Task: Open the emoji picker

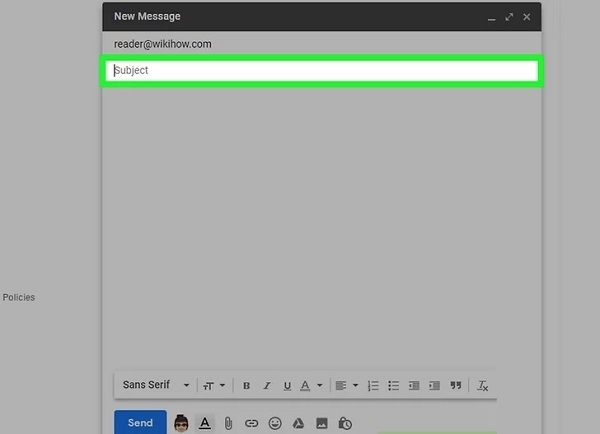Action: pyautogui.click(x=274, y=423)
